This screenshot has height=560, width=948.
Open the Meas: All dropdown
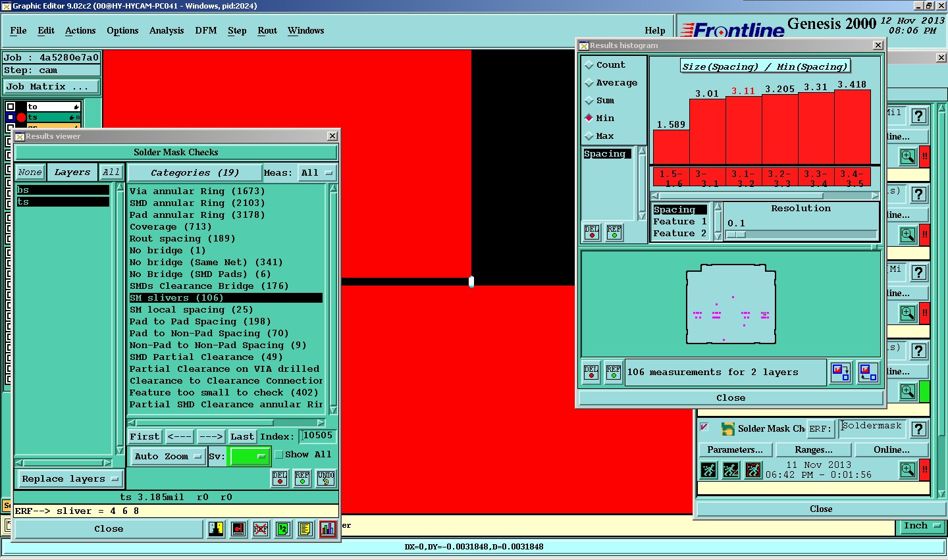point(317,173)
